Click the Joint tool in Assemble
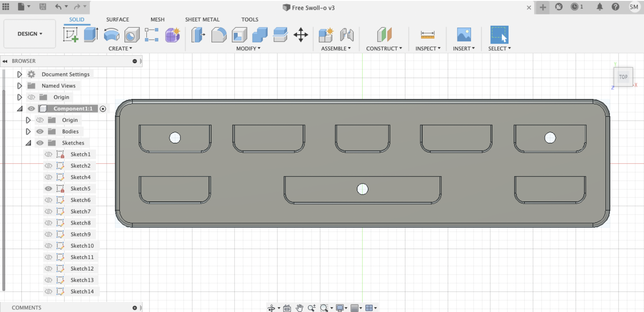 click(346, 35)
